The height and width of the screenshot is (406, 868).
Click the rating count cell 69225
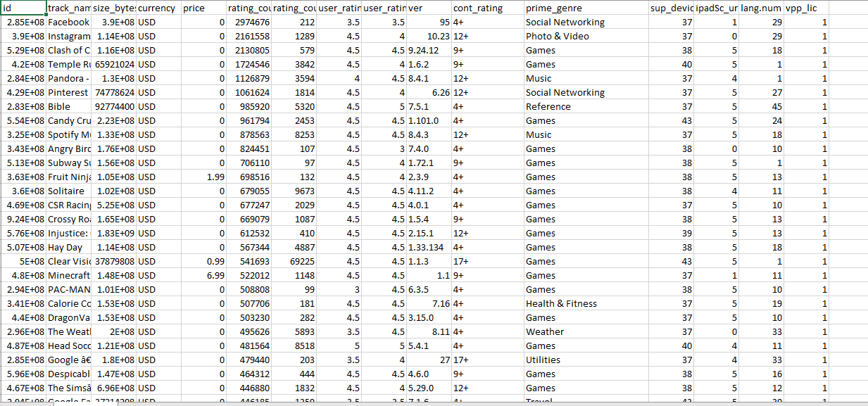(x=294, y=262)
